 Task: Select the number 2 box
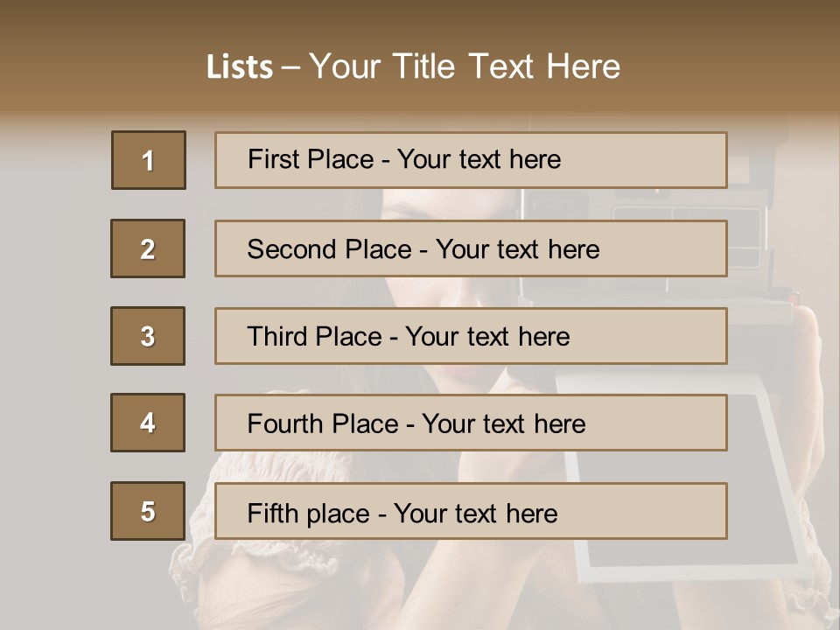148,248
